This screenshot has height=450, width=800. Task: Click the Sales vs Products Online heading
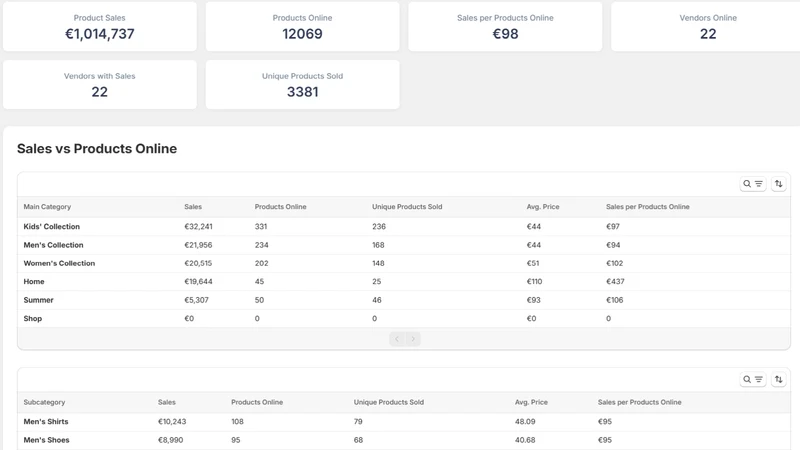pyautogui.click(x=97, y=148)
